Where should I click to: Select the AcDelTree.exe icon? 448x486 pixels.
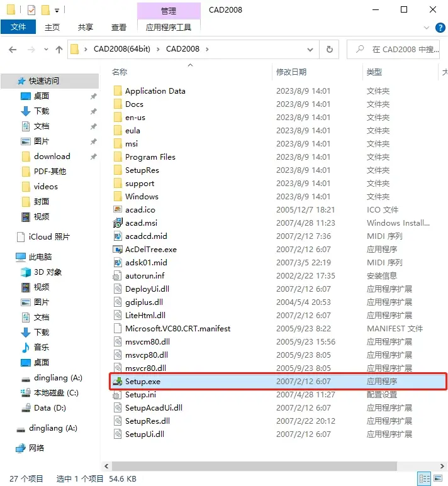pos(118,249)
